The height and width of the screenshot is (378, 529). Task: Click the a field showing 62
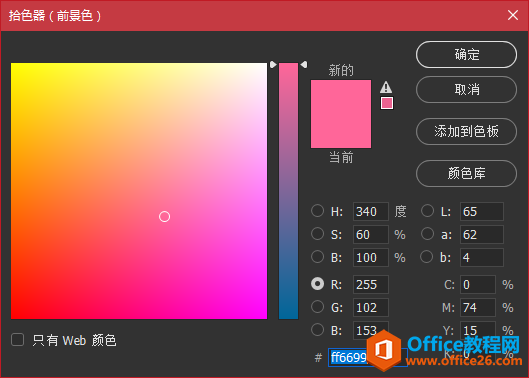pyautogui.click(x=482, y=234)
